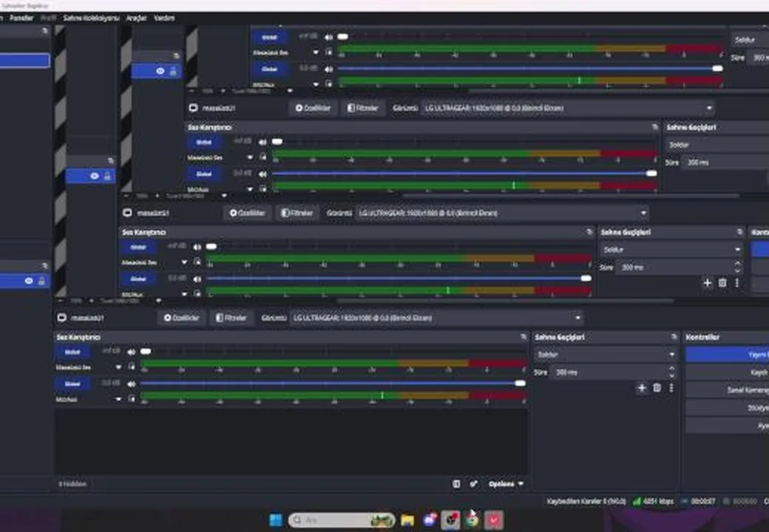This screenshot has width=769, height=532.
Task: Mute the Mic/Aux speaker icon
Action: [131, 383]
